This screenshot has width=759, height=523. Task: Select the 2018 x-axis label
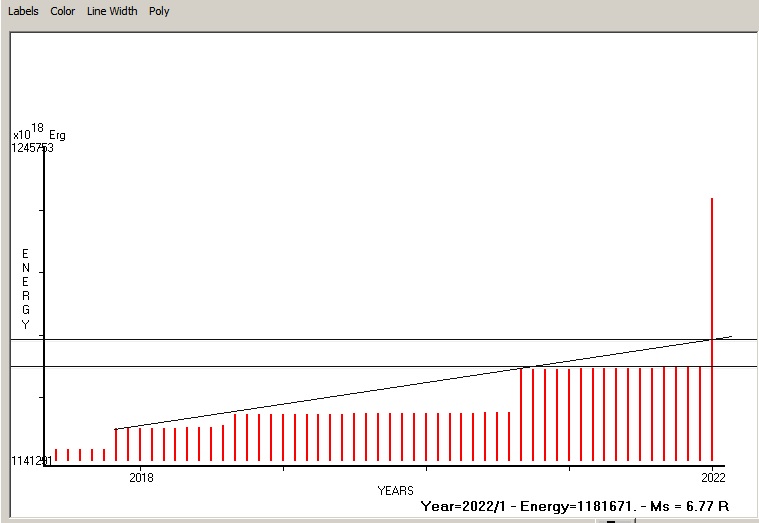pos(141,477)
